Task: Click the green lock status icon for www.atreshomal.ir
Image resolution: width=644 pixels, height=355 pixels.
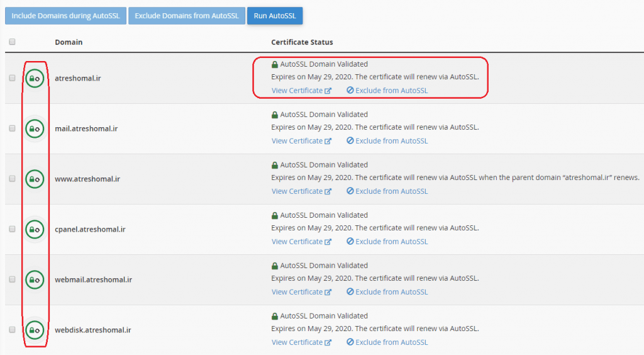Action: pyautogui.click(x=35, y=179)
